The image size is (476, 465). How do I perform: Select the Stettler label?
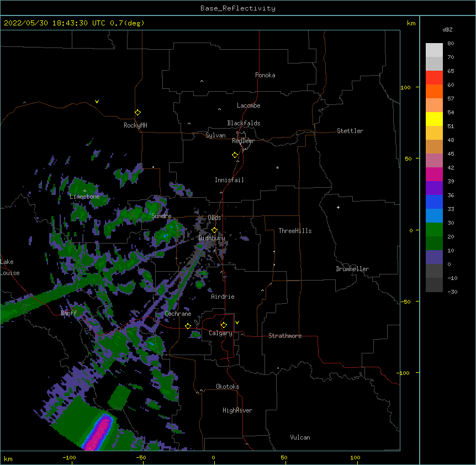pyautogui.click(x=350, y=131)
